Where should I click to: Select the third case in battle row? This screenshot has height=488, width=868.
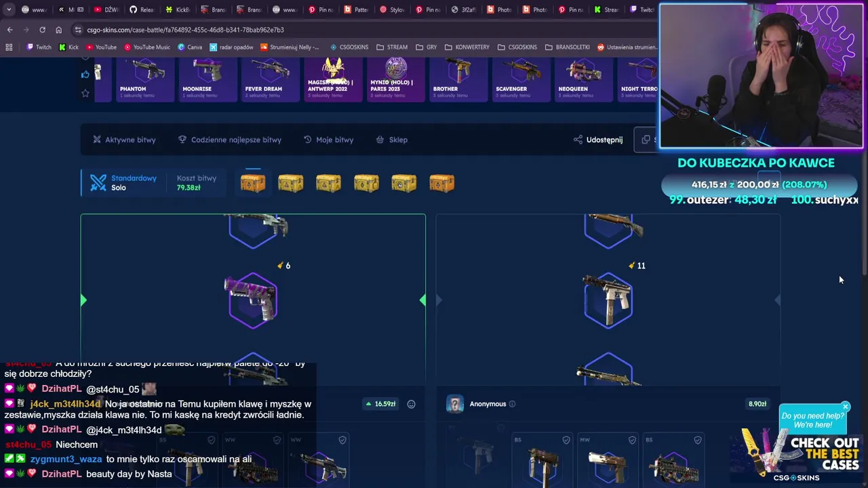(328, 183)
